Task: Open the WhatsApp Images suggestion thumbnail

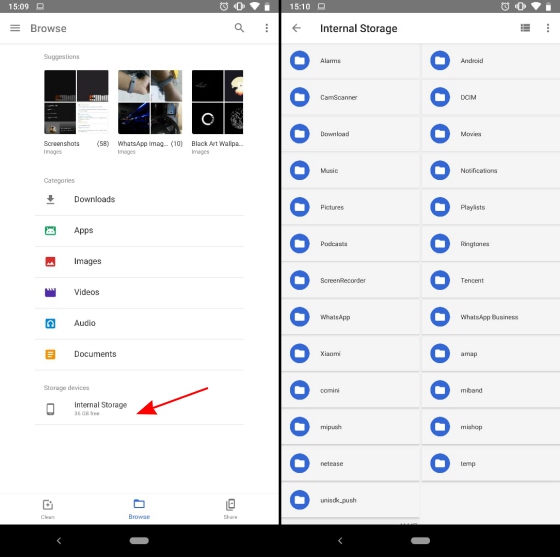Action: click(x=150, y=102)
